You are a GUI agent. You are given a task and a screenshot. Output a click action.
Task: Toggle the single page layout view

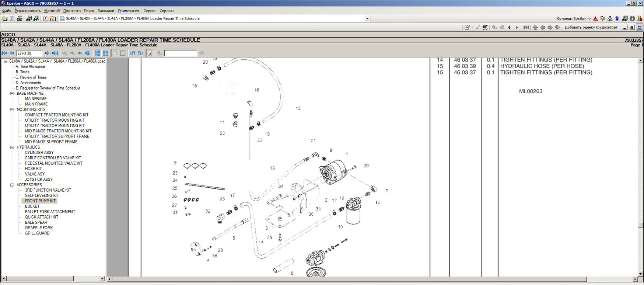97,53
